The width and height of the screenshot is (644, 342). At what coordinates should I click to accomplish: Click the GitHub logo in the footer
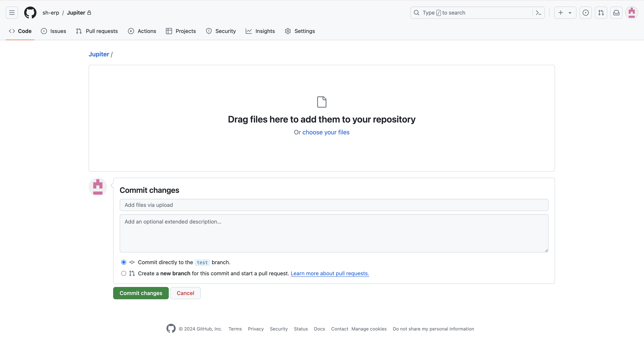point(171,329)
